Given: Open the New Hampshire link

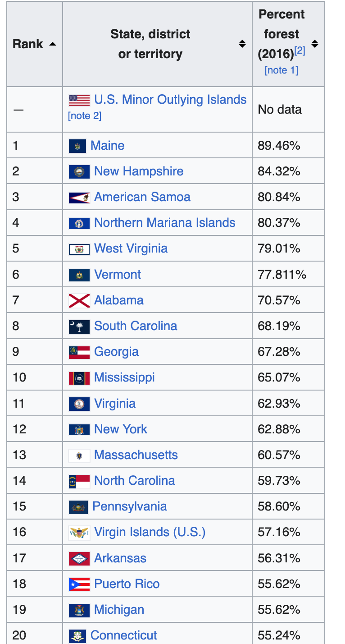Looking at the screenshot, I should [139, 171].
